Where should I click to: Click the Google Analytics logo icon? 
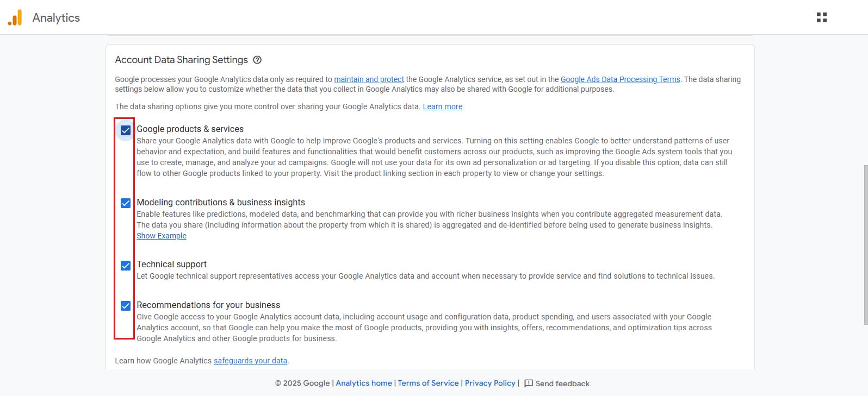tap(15, 17)
